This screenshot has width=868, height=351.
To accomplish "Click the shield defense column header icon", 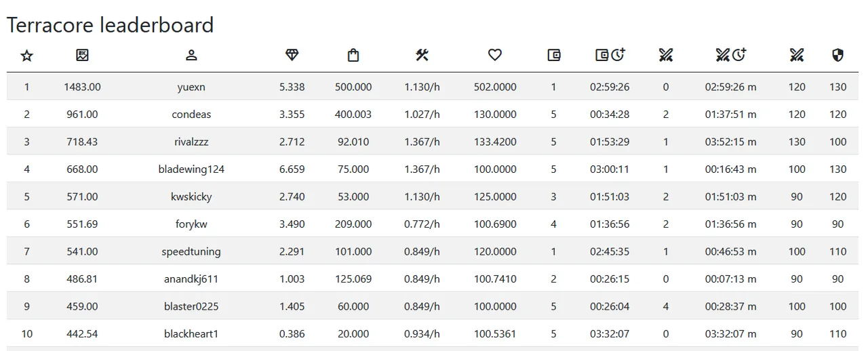I will point(837,56).
